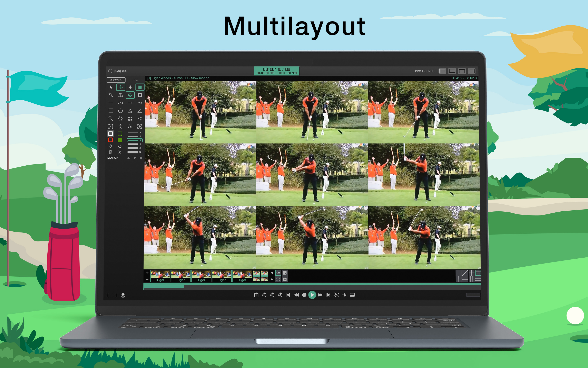
Task: Select the magnifier tool
Action: [x=110, y=119]
